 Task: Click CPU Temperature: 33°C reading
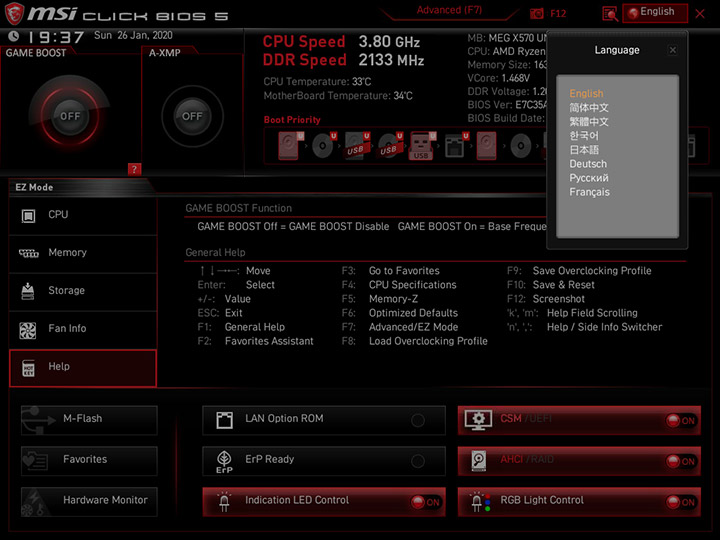pos(317,82)
